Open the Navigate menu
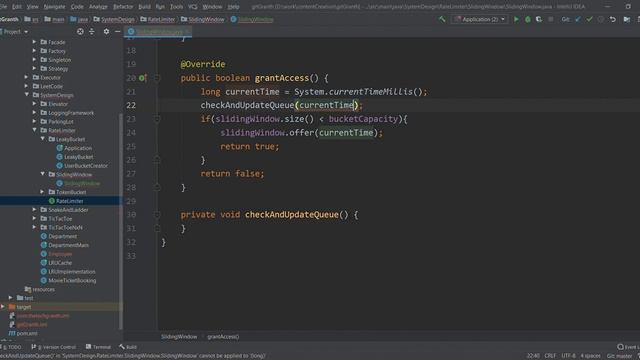 pyautogui.click(x=54, y=7)
